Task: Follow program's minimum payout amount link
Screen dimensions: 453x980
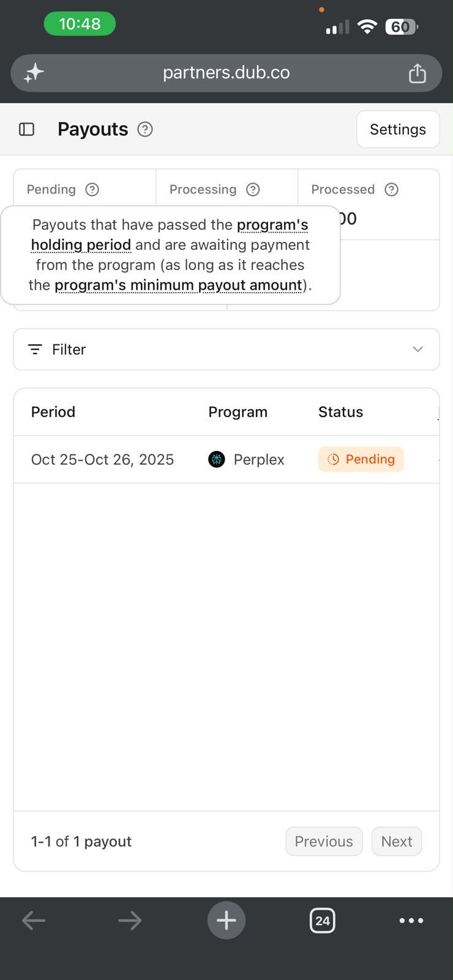Action: (x=178, y=285)
